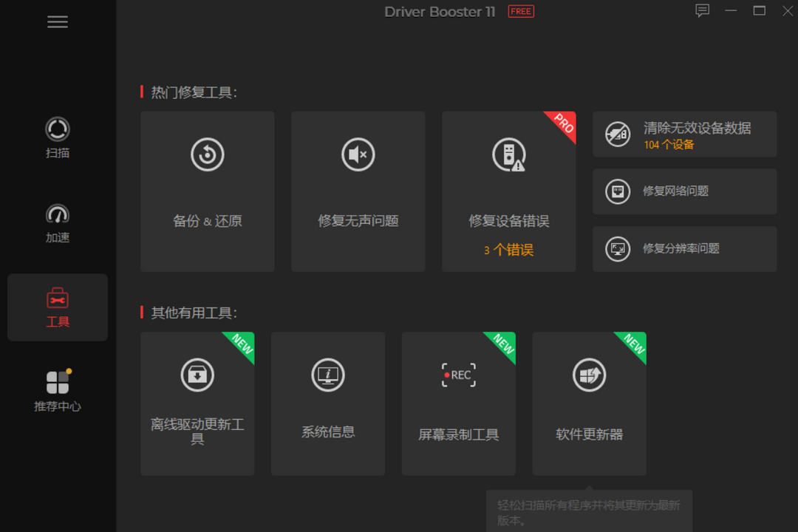Click the FREE badge next to title
Screen dimensions: 798x532
pyautogui.click(x=520, y=11)
